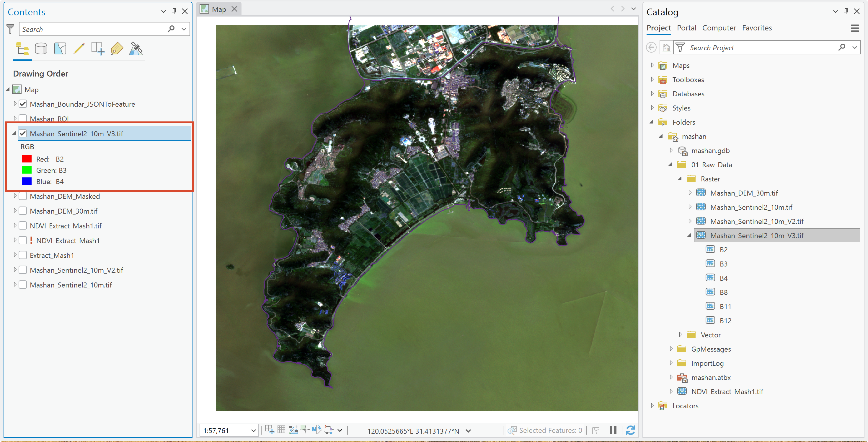Uncheck Mashan_Boundar_JSONToFeature layer visibility

click(x=23, y=104)
